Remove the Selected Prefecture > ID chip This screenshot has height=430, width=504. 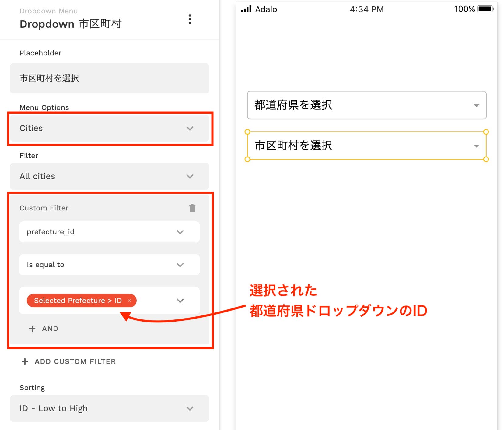pyautogui.click(x=129, y=301)
